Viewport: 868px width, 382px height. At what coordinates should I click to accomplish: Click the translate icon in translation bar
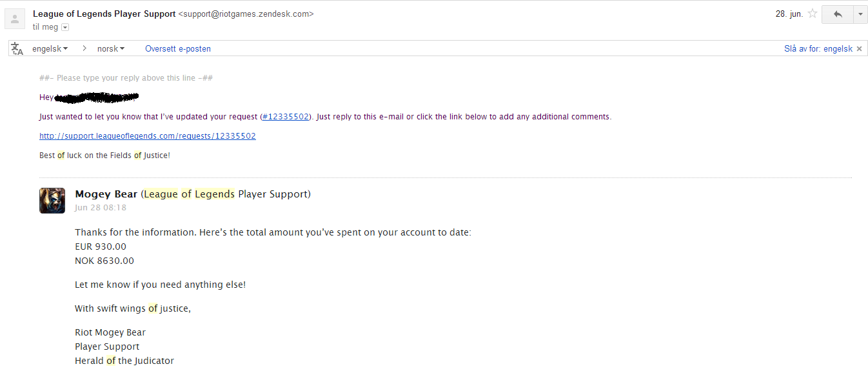point(17,49)
